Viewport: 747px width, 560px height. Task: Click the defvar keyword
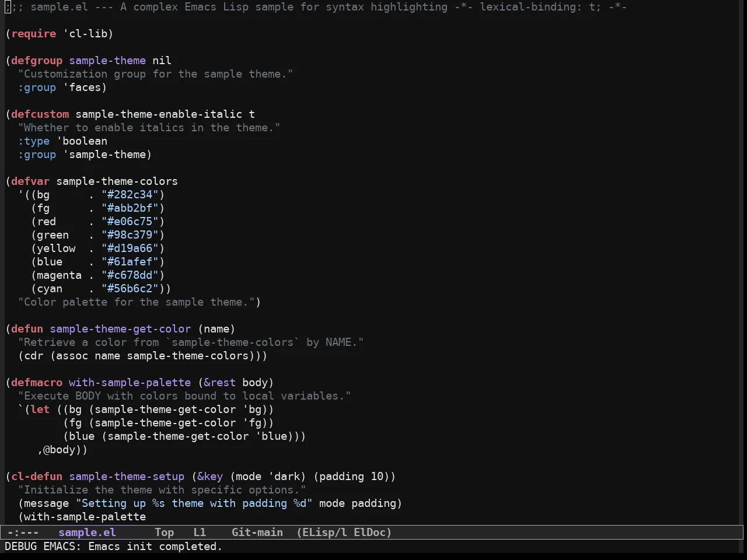(30, 181)
